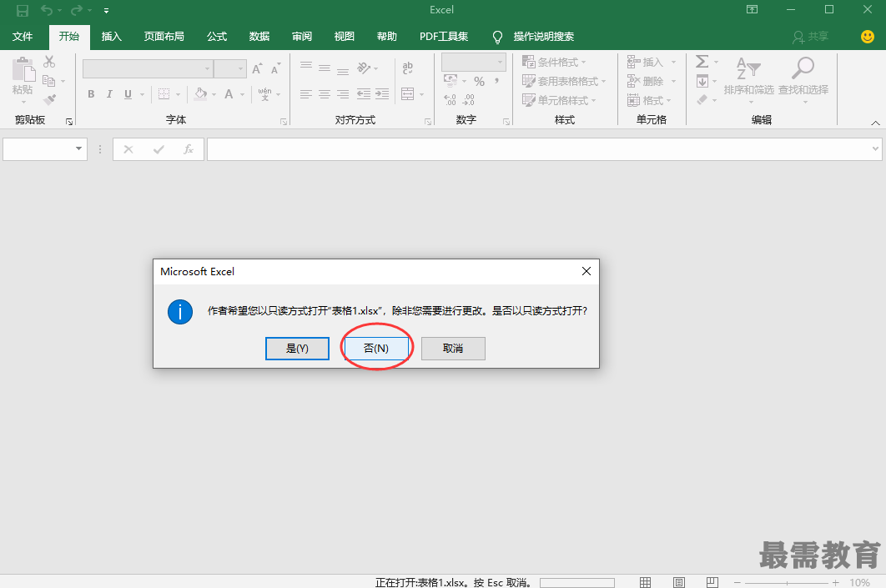Open the 套用表格格式 dropdown
Viewport: 886px width, 588px height.
click(564, 82)
